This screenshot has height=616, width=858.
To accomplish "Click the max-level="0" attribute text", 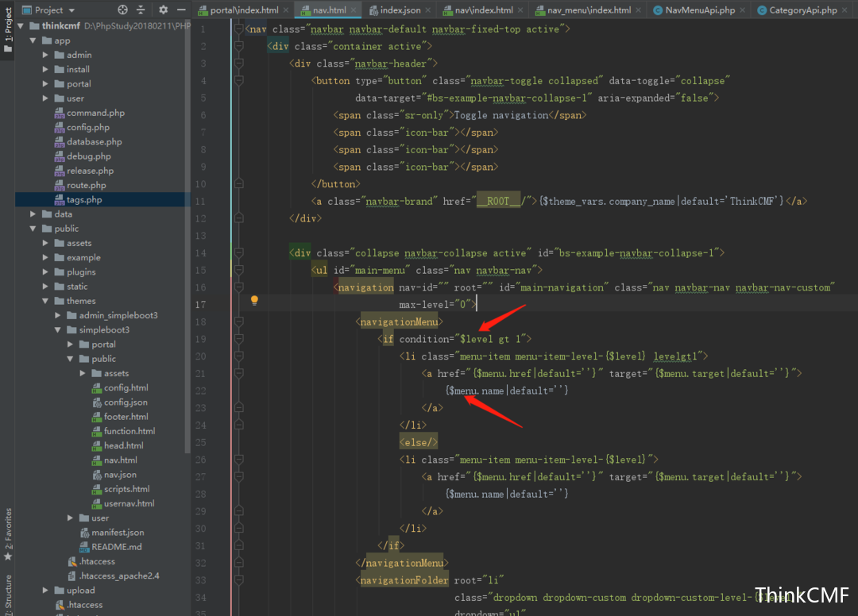I will [x=435, y=305].
